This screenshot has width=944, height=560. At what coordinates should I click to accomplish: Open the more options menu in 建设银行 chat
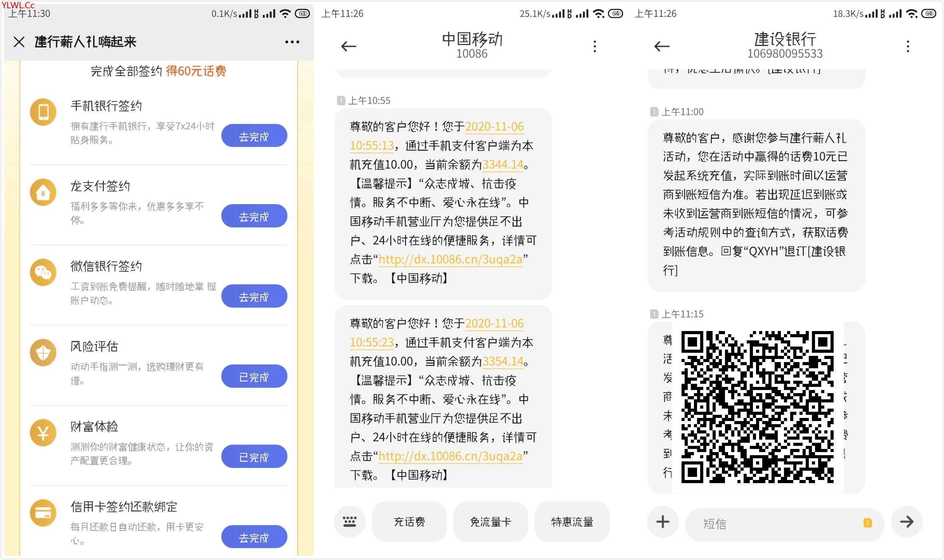(908, 47)
